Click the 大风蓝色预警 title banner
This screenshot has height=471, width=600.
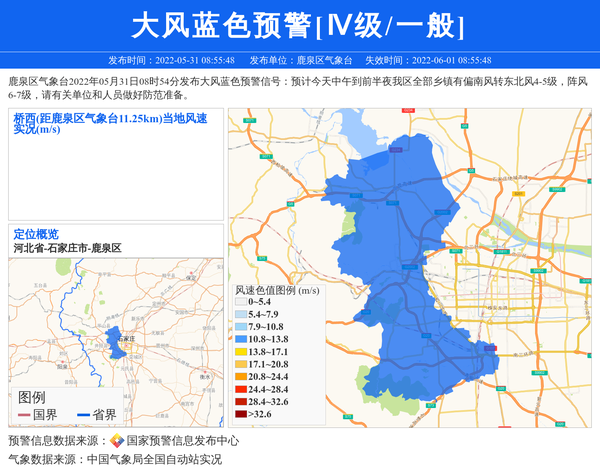(x=300, y=25)
